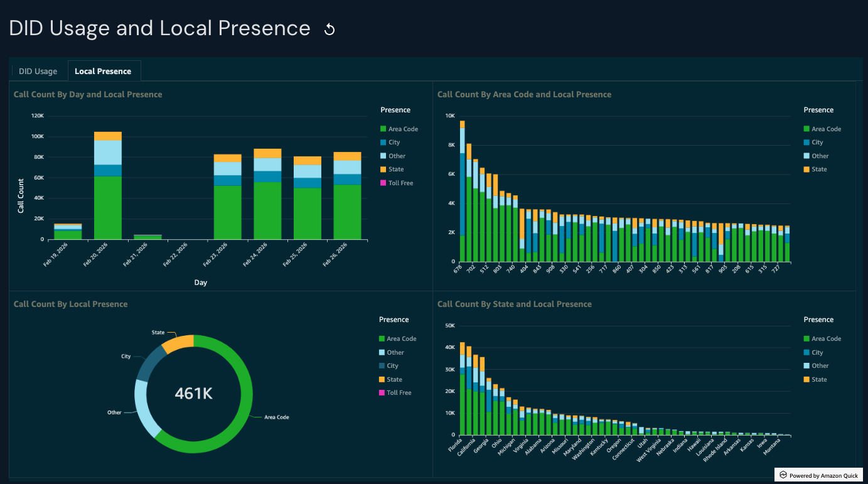
Task: Switch to the DID Usage tab
Action: tap(37, 71)
